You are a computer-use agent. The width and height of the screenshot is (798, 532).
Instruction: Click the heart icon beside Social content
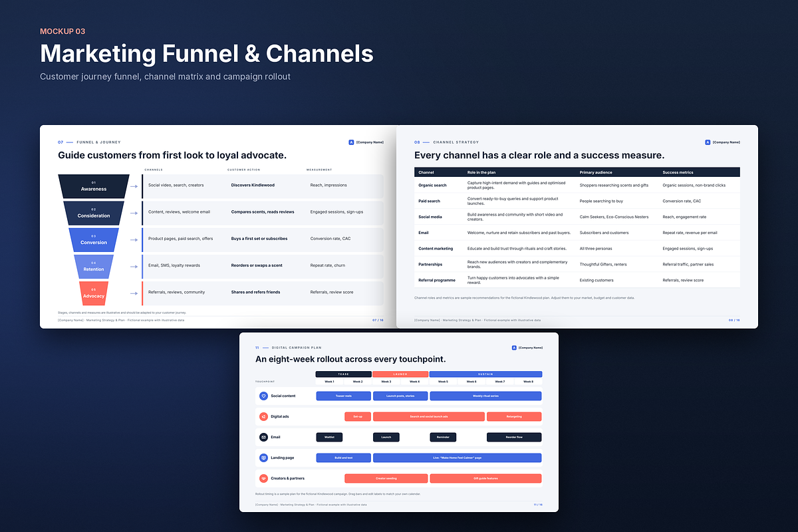coord(263,396)
